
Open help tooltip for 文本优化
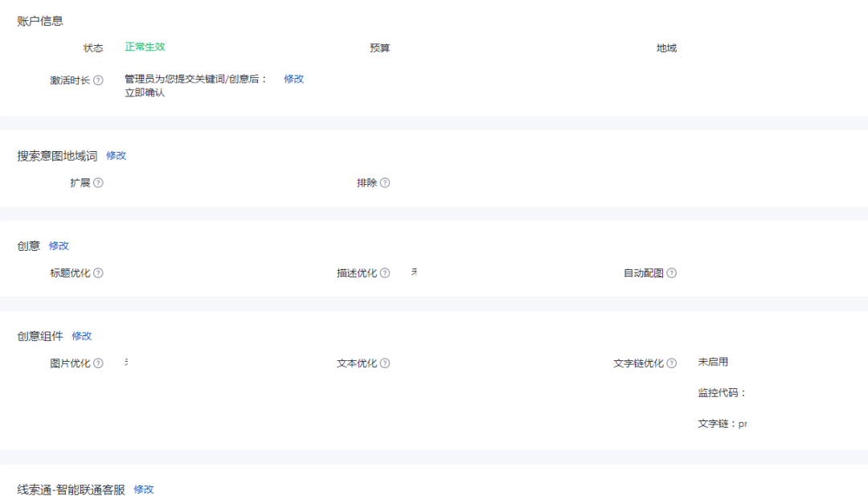click(385, 363)
